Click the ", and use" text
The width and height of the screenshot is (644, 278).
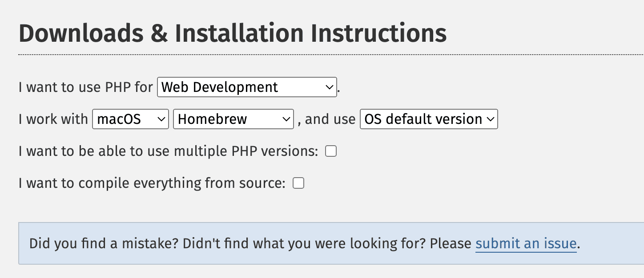(326, 119)
